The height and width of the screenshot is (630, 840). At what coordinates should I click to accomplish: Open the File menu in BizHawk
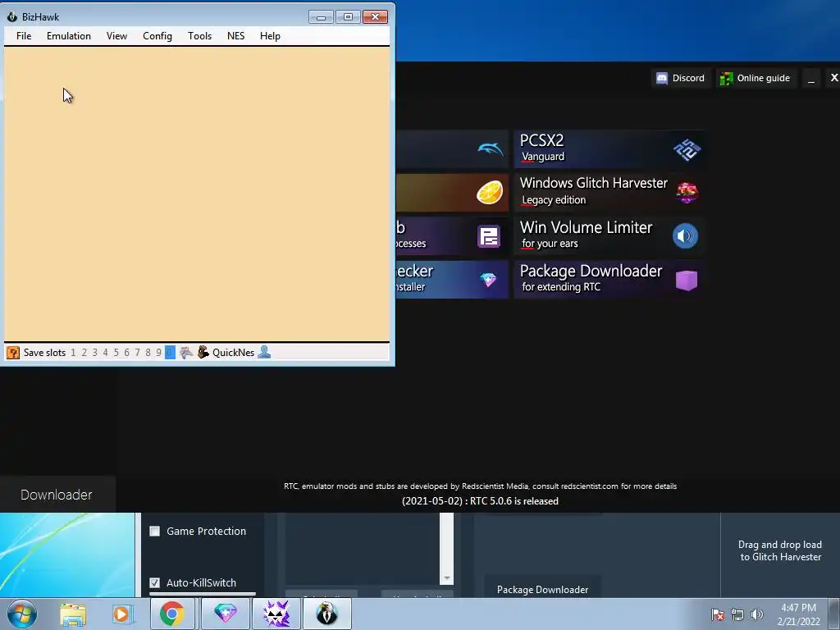pos(24,36)
